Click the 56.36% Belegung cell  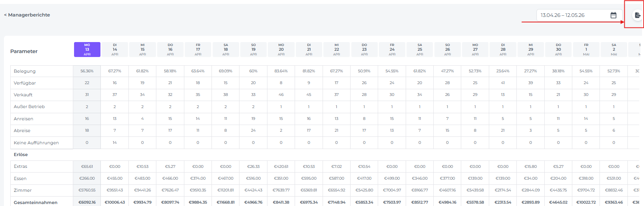87,71
